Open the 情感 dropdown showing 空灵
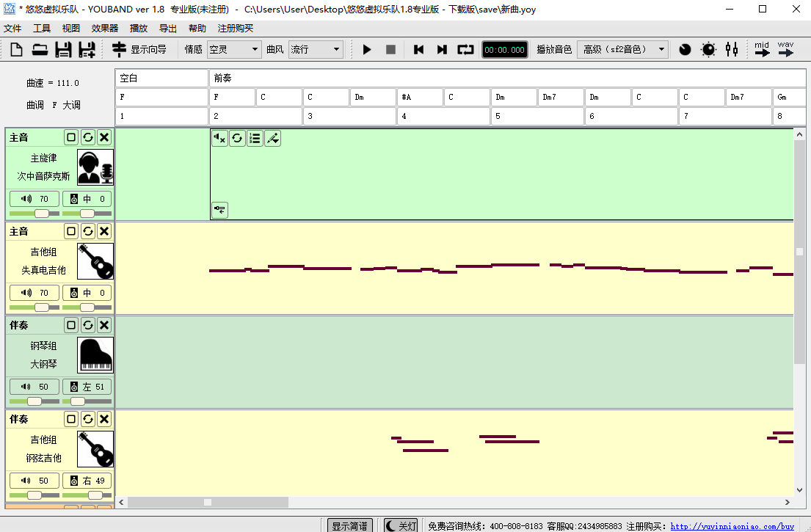The width and height of the screenshot is (811, 532). [234, 50]
